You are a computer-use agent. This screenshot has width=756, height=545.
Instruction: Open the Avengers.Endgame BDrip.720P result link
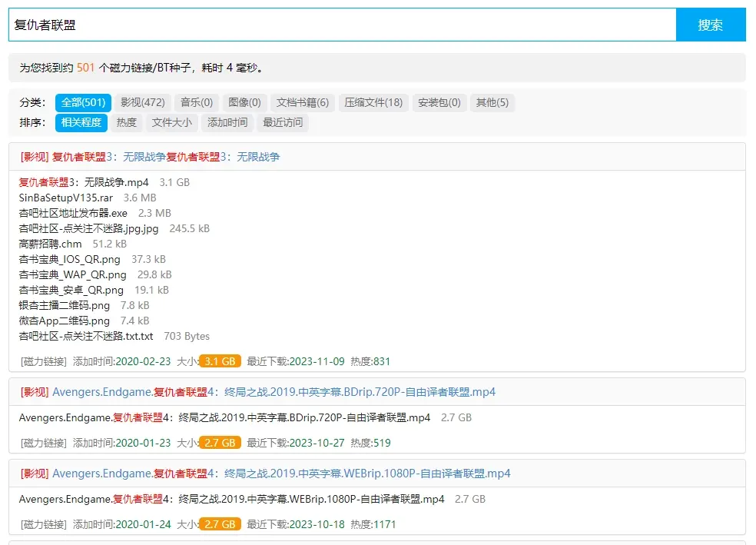273,392
